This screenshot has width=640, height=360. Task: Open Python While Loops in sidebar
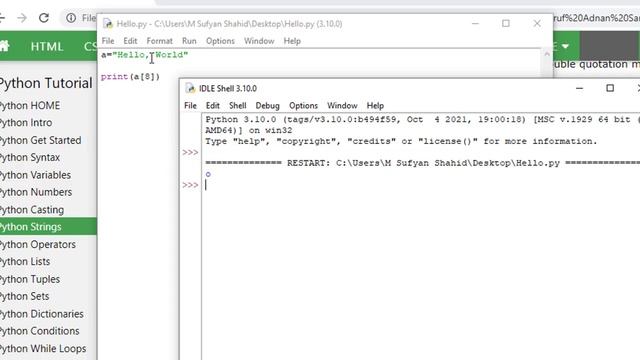(x=43, y=349)
